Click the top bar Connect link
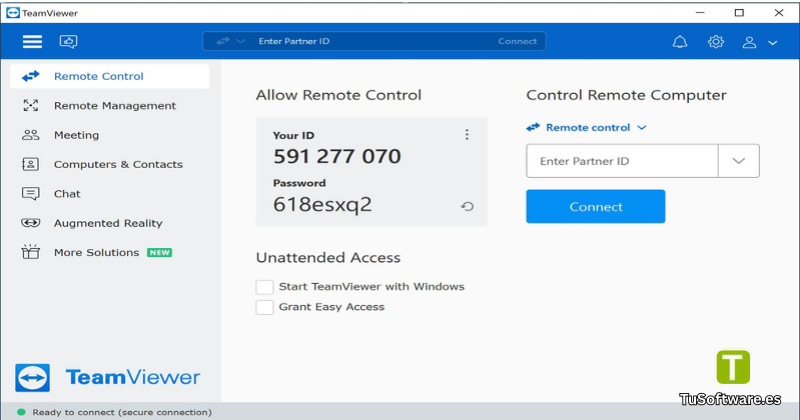This screenshot has height=420, width=800. pyautogui.click(x=517, y=41)
